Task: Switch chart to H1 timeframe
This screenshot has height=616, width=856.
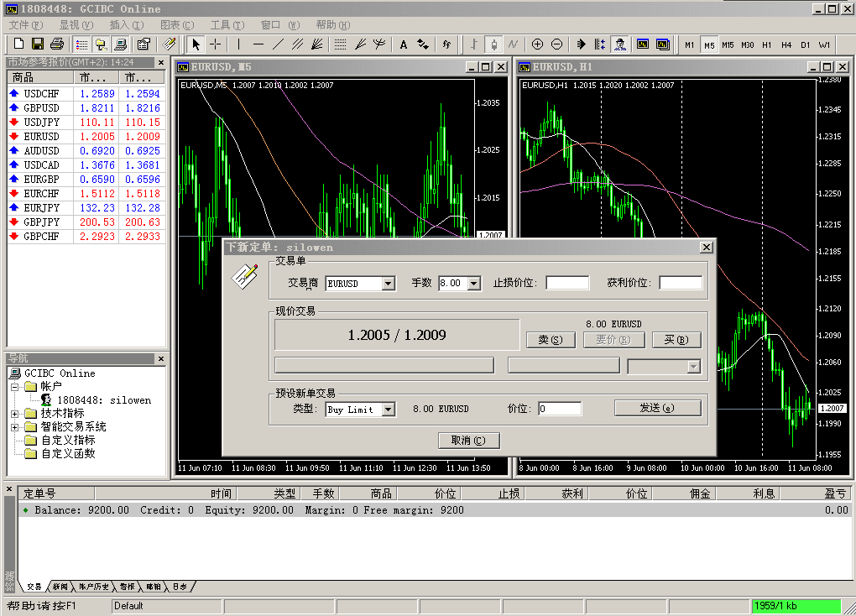Action: tap(766, 44)
